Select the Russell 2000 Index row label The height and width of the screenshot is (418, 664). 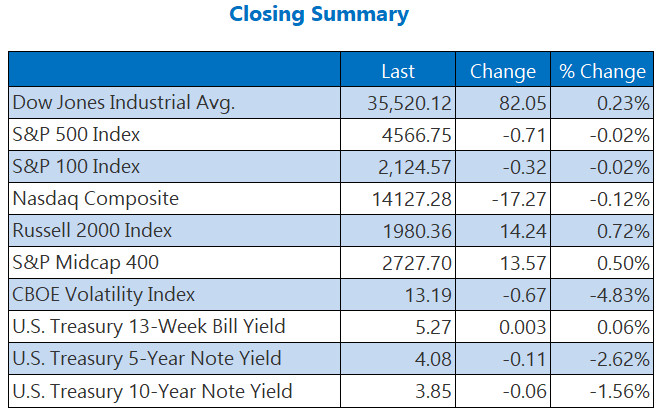click(x=92, y=231)
